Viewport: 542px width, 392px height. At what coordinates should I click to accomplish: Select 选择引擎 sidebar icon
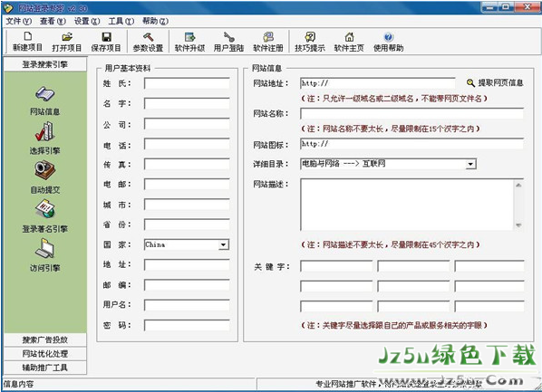[45, 131]
